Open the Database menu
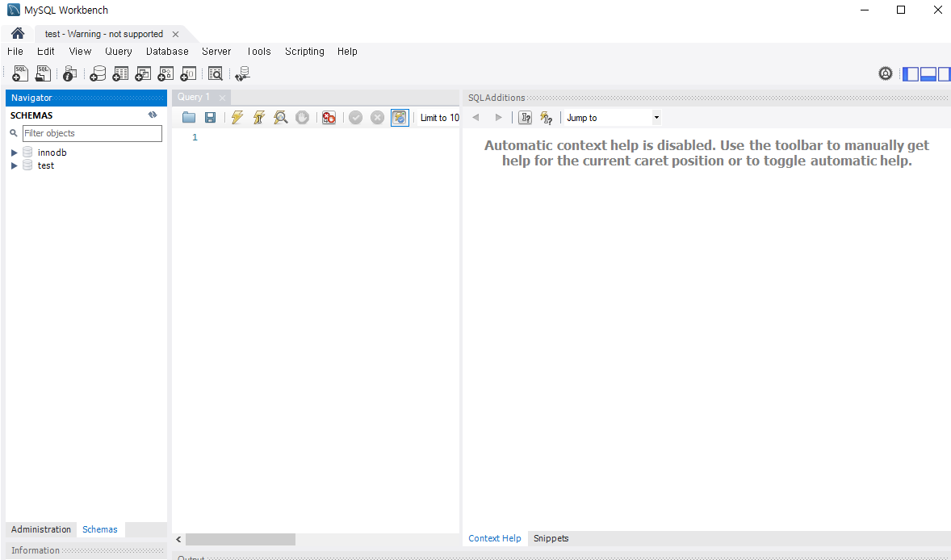The image size is (951, 560). (167, 52)
